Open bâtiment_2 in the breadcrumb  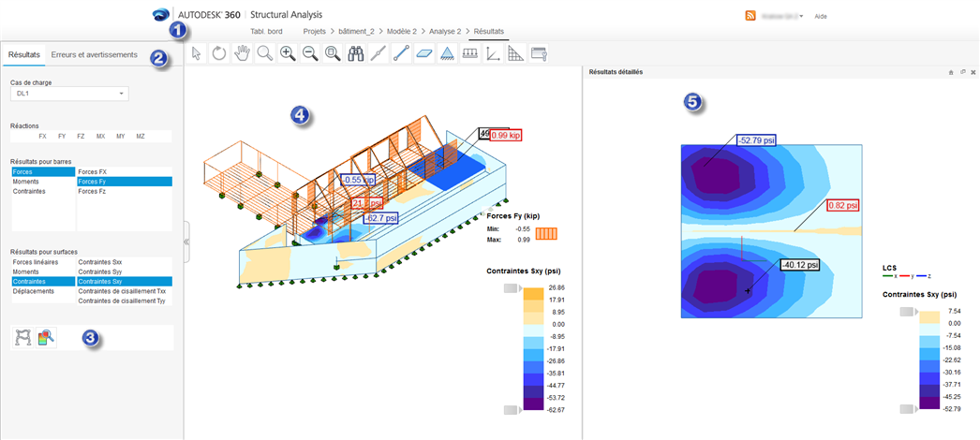pyautogui.click(x=356, y=31)
